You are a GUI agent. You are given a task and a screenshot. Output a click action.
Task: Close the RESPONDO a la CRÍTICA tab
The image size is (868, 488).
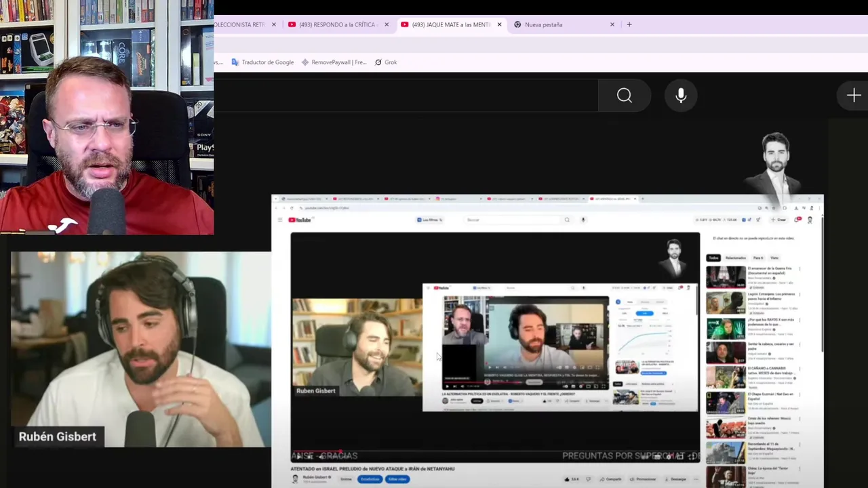click(x=387, y=24)
